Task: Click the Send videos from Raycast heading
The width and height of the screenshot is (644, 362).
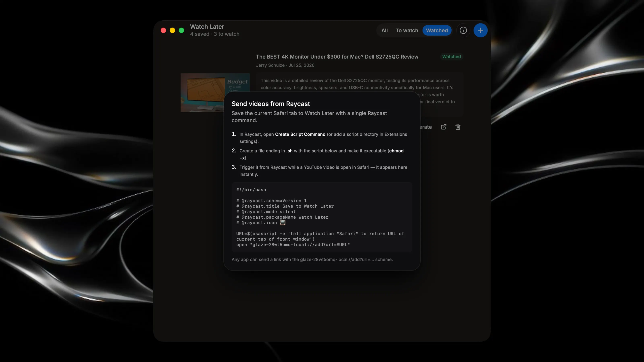Action: (271, 104)
